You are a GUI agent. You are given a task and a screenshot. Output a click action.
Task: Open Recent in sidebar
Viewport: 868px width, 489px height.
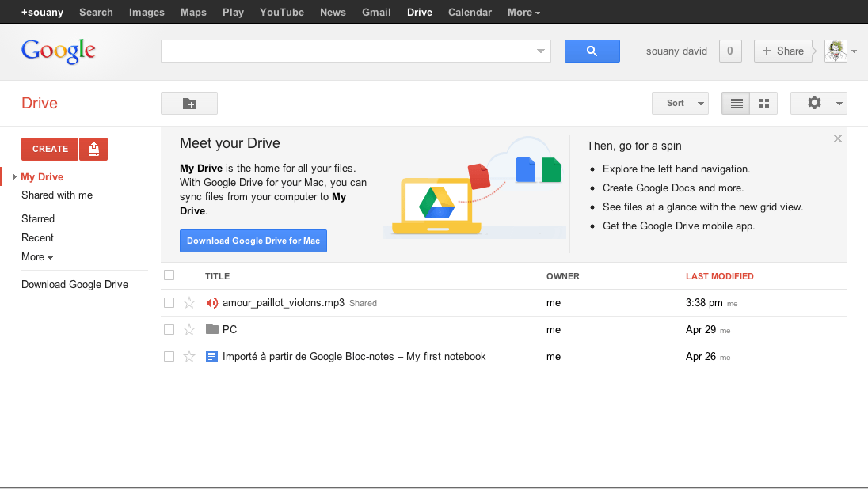(x=38, y=238)
